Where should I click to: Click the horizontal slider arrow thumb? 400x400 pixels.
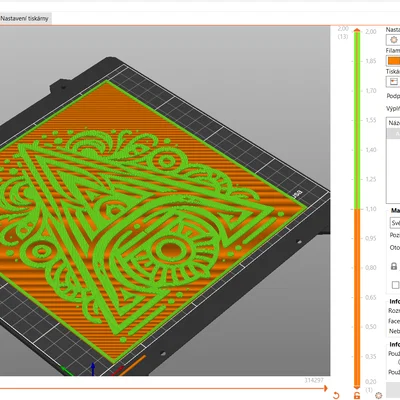[x=325, y=388]
